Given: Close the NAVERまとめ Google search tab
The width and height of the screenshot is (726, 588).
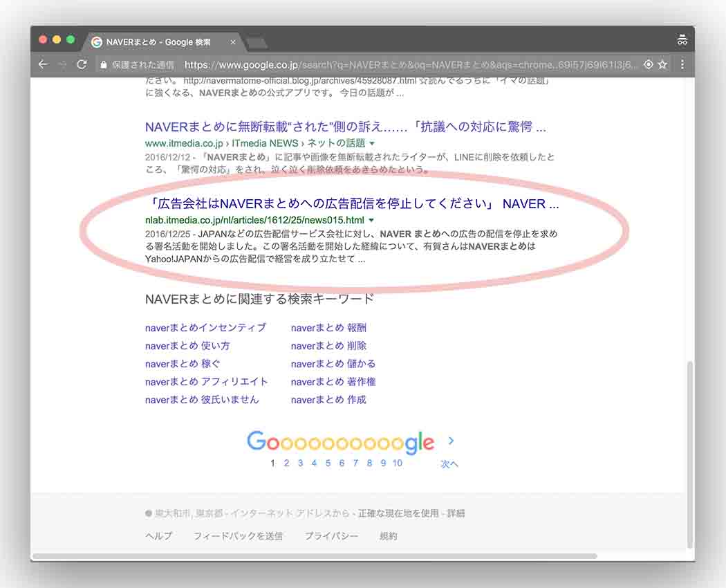Looking at the screenshot, I should [x=233, y=42].
